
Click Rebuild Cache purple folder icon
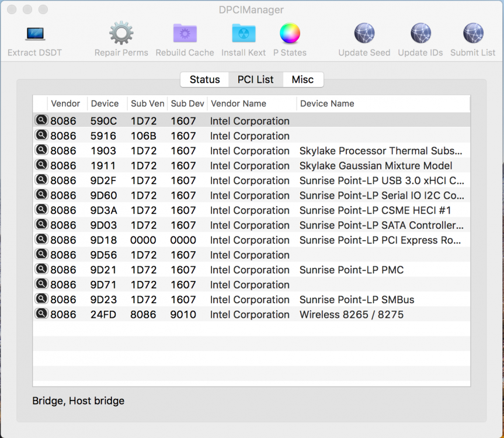point(185,33)
